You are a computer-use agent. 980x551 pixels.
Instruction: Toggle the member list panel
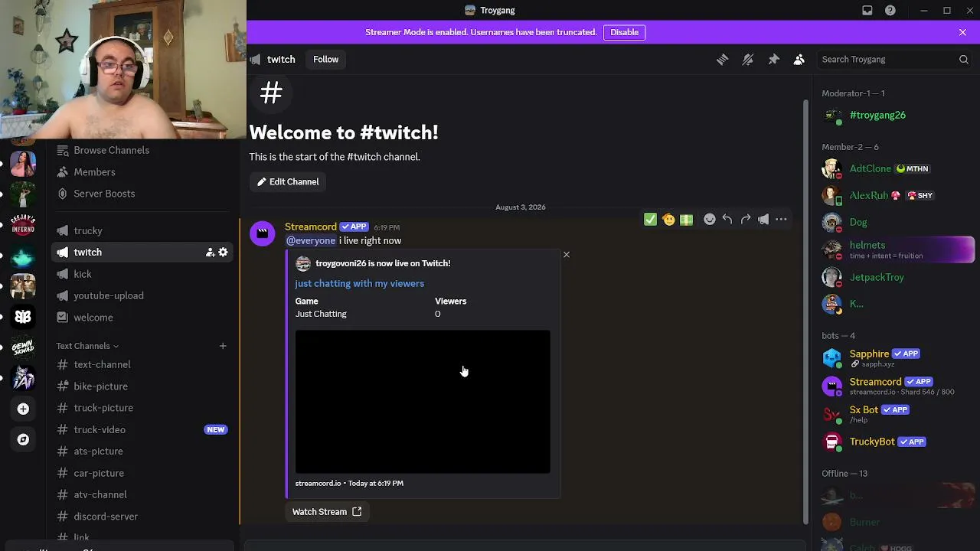coord(799,60)
